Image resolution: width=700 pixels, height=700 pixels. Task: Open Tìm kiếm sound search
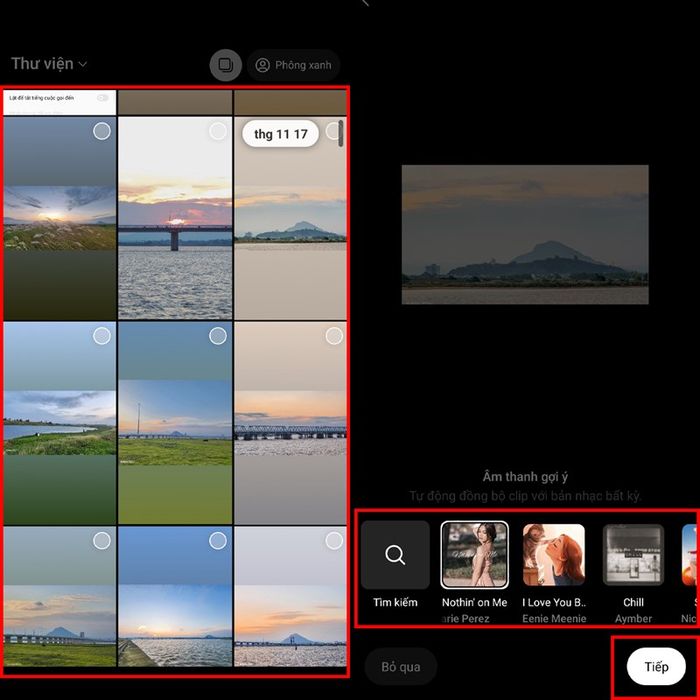tap(395, 564)
